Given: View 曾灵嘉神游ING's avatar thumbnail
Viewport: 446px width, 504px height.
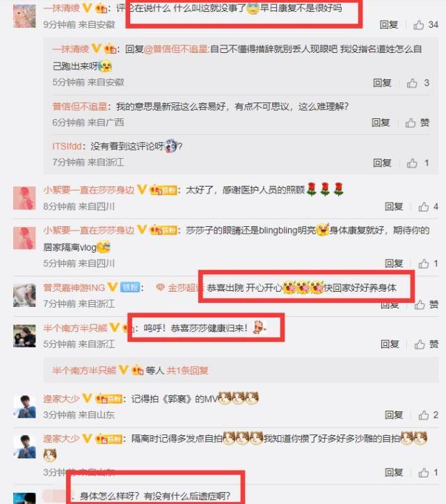Looking at the screenshot, I should [x=24, y=295].
